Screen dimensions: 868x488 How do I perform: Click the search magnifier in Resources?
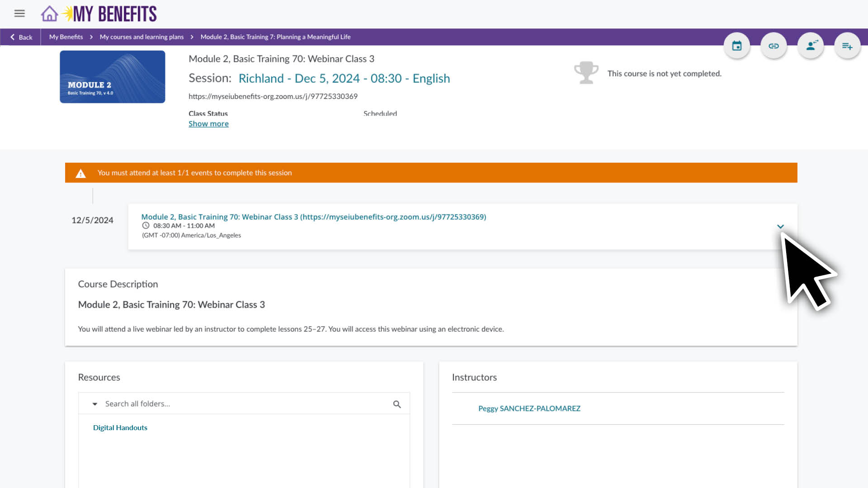click(x=397, y=404)
